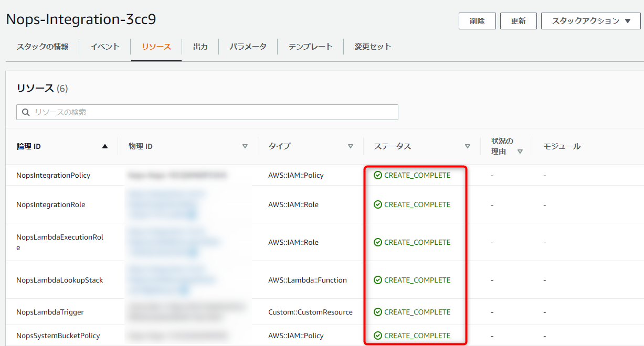The image size is (644, 346).
Task: Click AWS::IAM::Policy type of NopsIntegrationPolicy
Action: pyautogui.click(x=296, y=175)
